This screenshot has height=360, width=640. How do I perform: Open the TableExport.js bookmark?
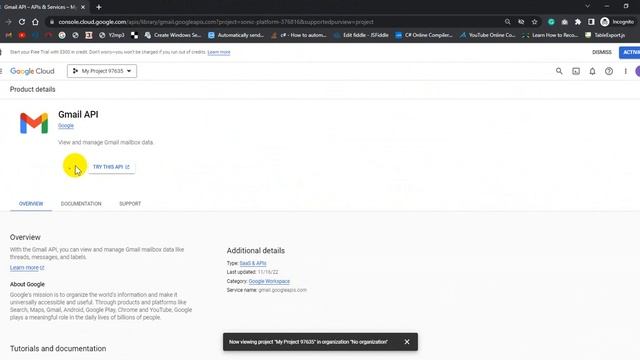tap(605, 36)
